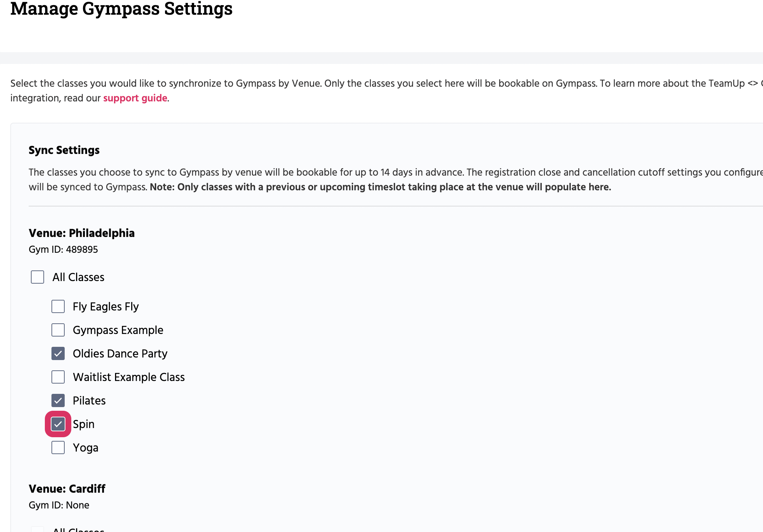Click the Oldies Dance Party label
Screen dimensions: 763x532
click(120, 353)
